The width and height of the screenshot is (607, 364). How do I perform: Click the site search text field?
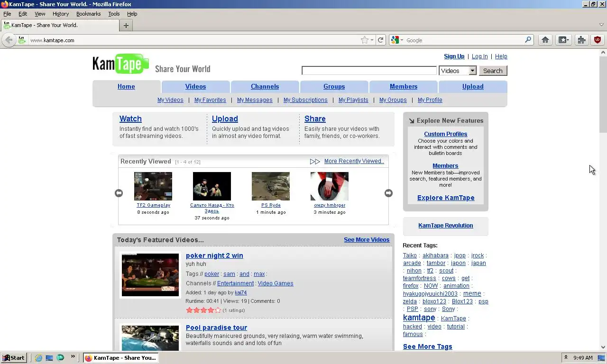(x=369, y=71)
